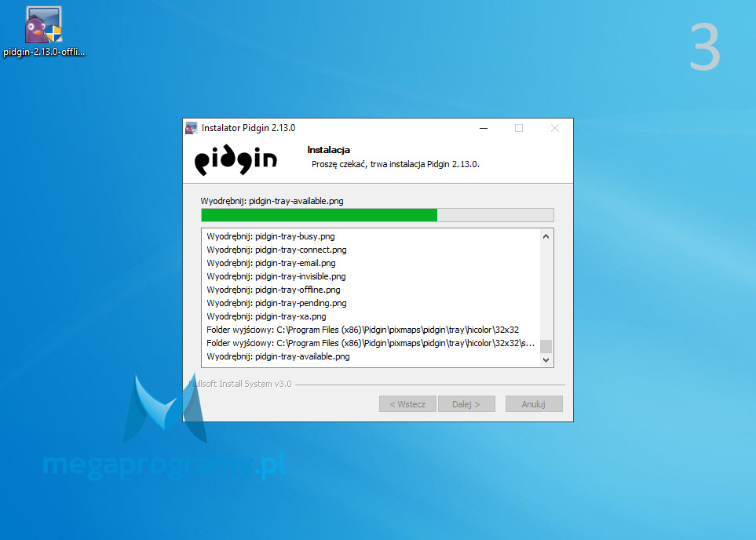Minimize the Instalator Pidgin window

pyautogui.click(x=484, y=128)
